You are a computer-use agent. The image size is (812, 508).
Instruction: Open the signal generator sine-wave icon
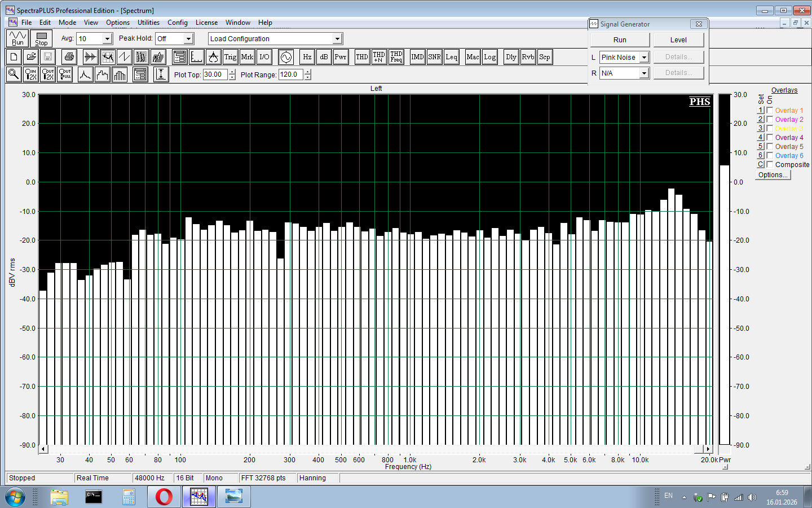coord(286,57)
